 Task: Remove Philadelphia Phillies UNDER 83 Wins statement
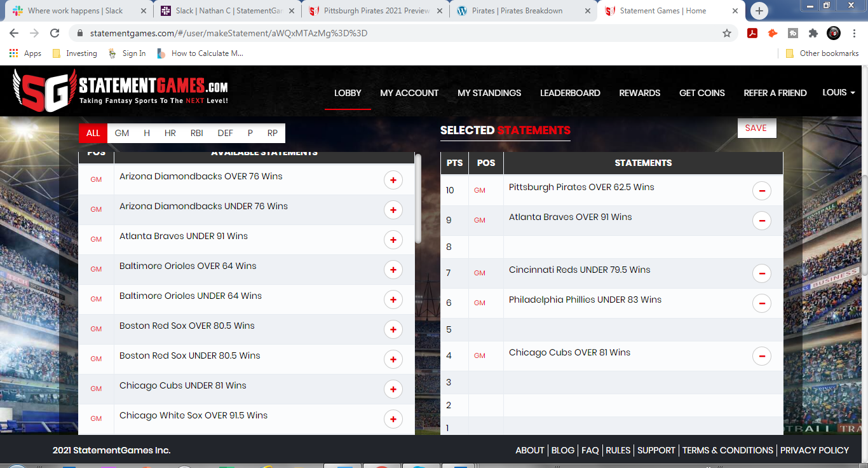(762, 303)
